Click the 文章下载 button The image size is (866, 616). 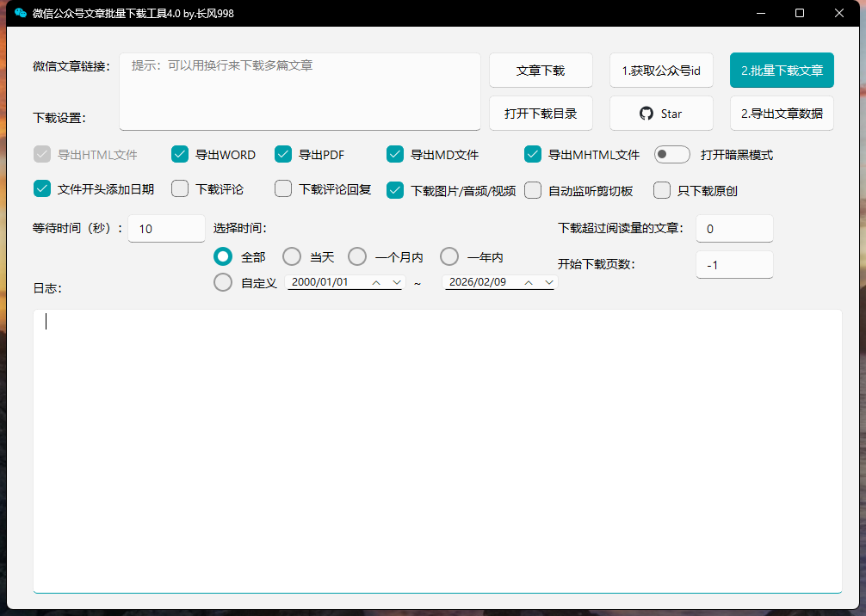(541, 70)
